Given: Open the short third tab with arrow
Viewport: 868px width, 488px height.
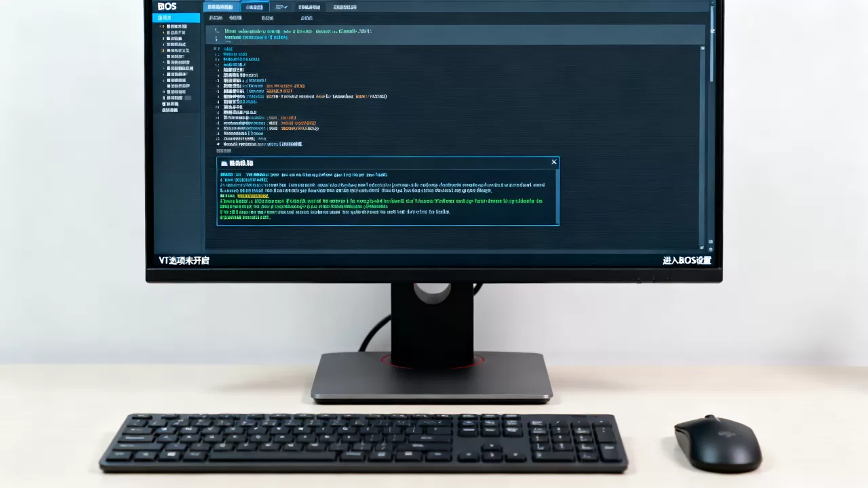Looking at the screenshot, I should (x=281, y=7).
